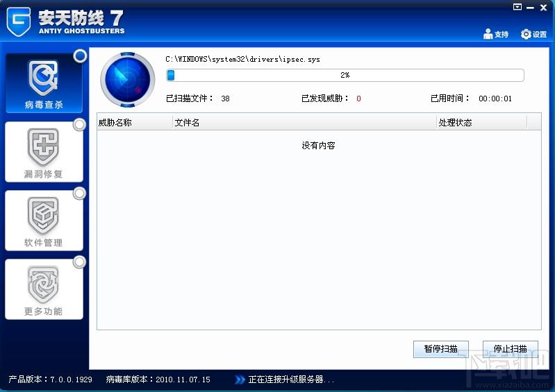
Task: Open the 病毒查杀 virus scan module
Action: [43, 84]
